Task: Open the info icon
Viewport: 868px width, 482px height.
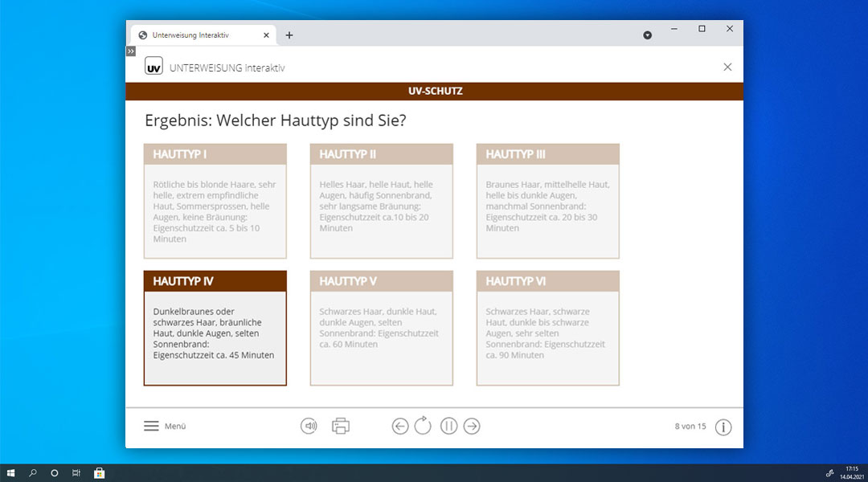Action: pos(723,427)
